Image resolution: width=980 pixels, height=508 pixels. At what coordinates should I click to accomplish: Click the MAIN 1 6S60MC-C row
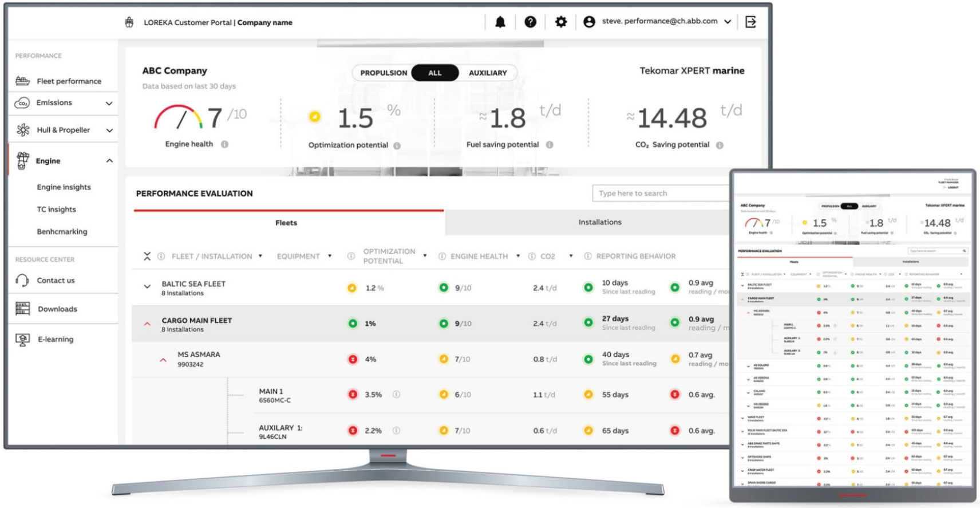(x=431, y=395)
